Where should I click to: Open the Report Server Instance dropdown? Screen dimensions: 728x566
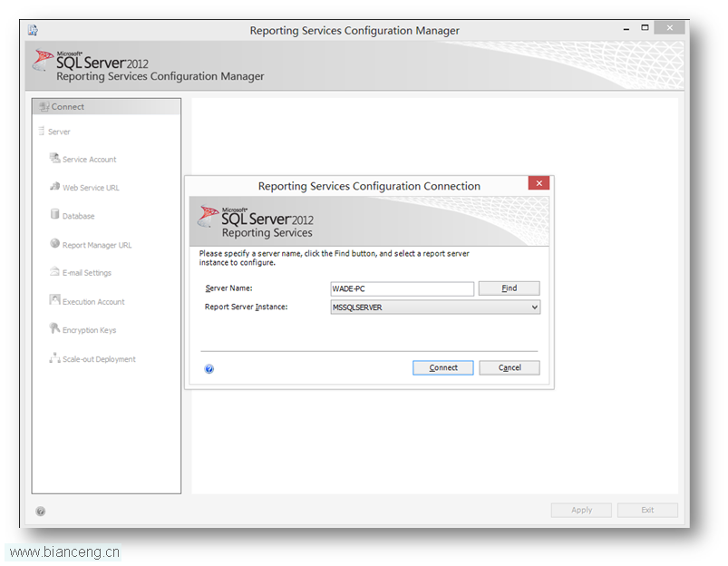pyautogui.click(x=435, y=307)
